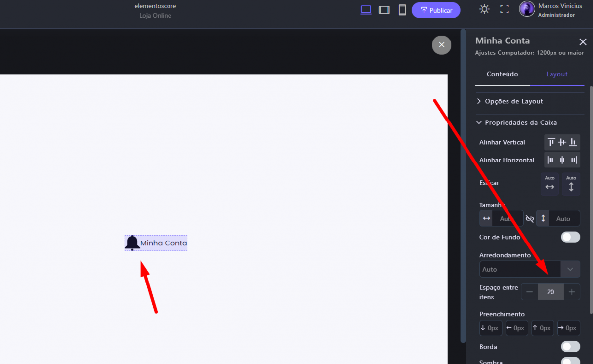Enable the Cor de Fundo toggle
The image size is (593, 364).
pyautogui.click(x=570, y=237)
